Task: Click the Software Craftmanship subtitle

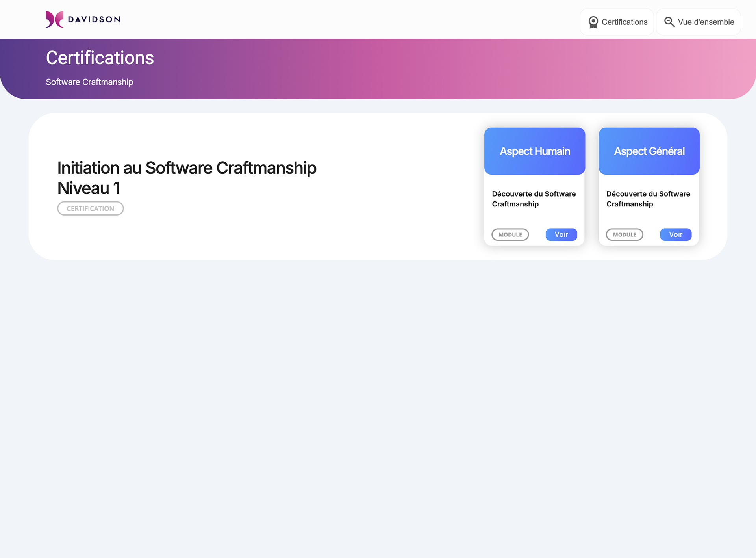Action: click(89, 82)
